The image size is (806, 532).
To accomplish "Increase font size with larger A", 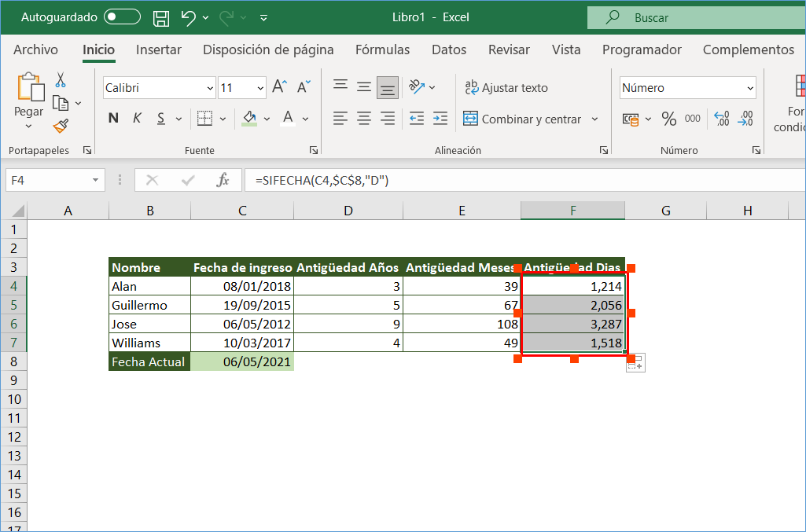I will tap(279, 87).
